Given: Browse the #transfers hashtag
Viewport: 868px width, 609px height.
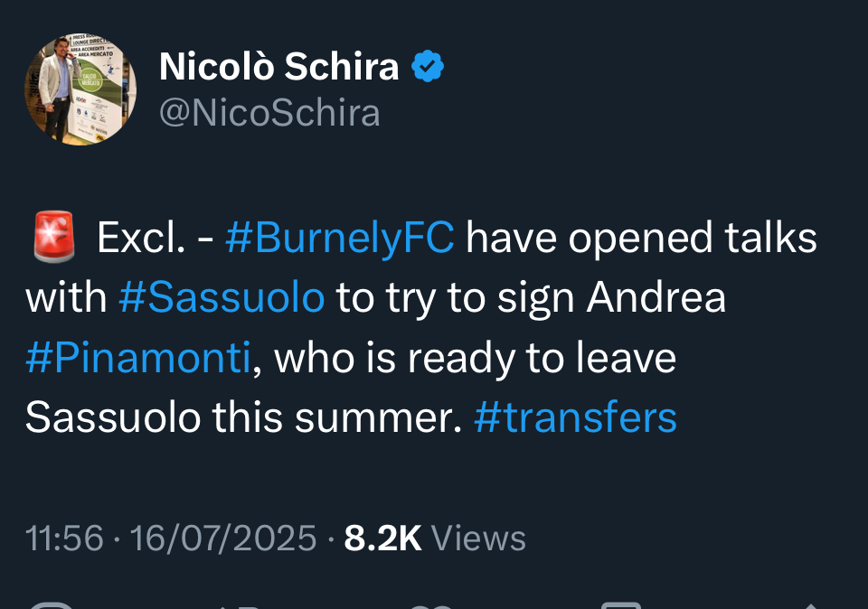Looking at the screenshot, I should 575,417.
